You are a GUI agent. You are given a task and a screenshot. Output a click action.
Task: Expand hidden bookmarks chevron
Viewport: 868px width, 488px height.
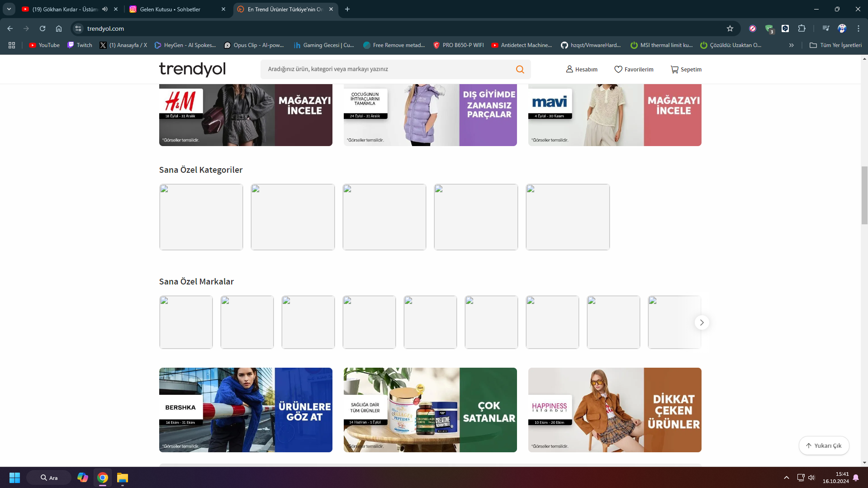(791, 45)
